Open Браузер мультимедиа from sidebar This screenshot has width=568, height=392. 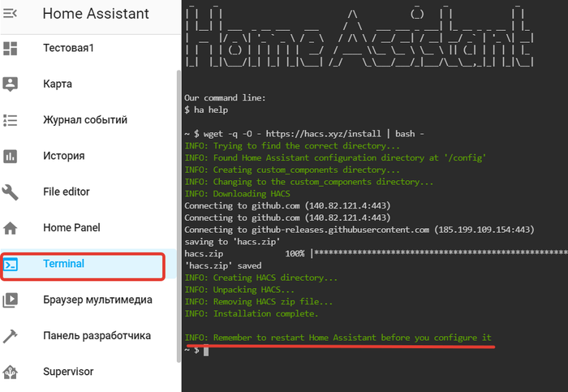pos(97,299)
